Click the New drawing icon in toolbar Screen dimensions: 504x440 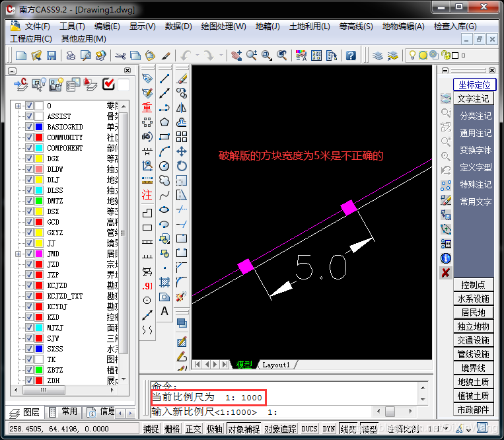(21, 55)
